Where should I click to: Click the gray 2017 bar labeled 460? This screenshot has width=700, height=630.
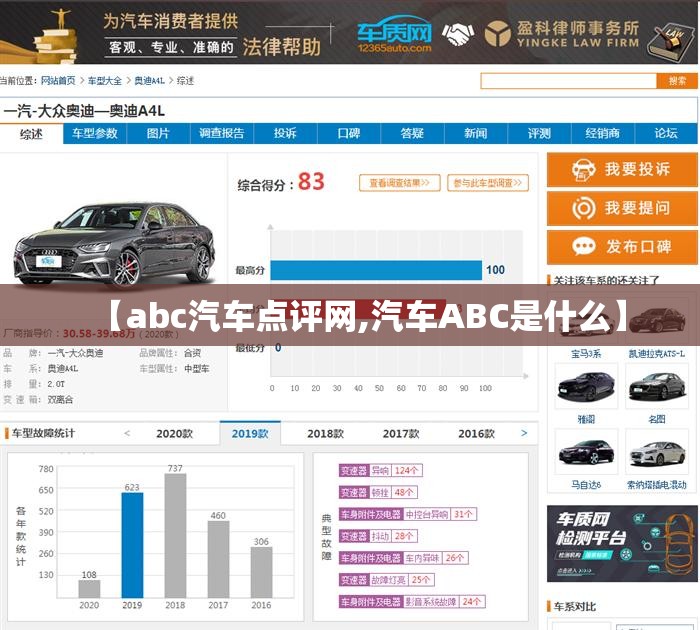pyautogui.click(x=218, y=559)
